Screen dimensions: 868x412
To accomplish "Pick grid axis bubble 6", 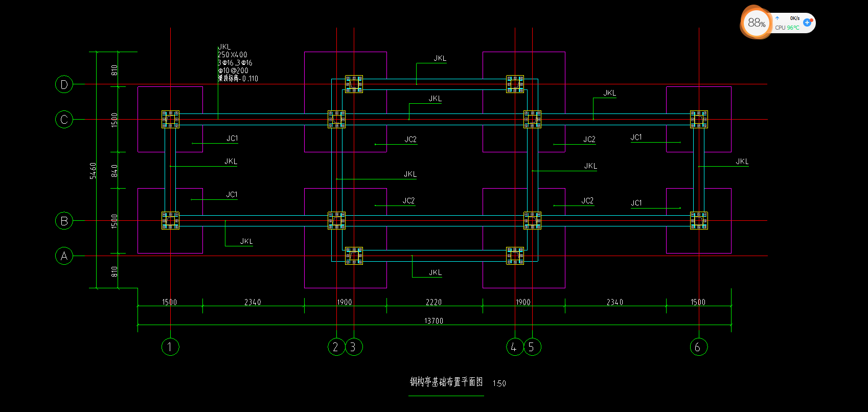I will click(x=699, y=347).
